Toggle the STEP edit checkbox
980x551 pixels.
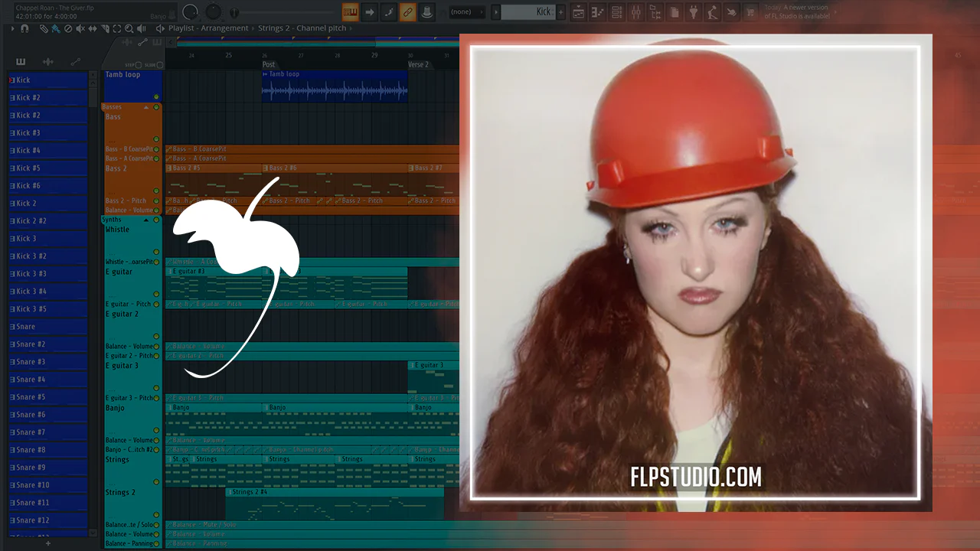139,65
